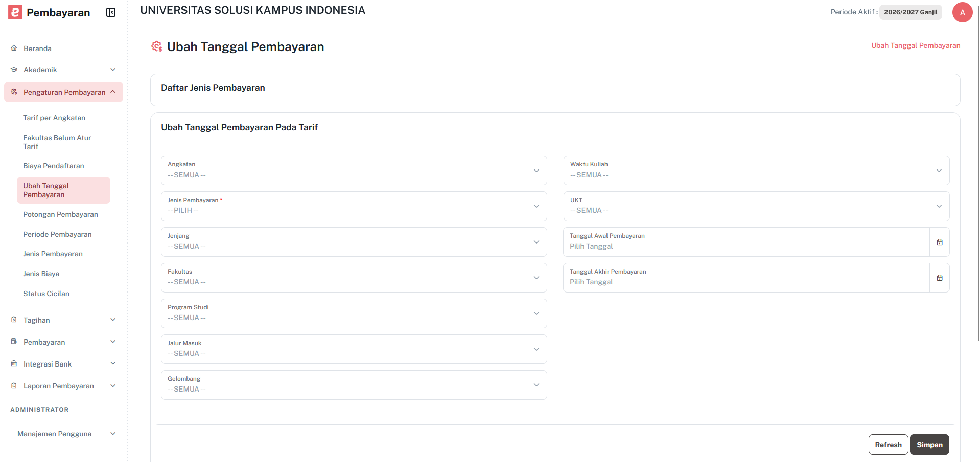Open calendar for Tanggal Awal Pembayaran
980x462 pixels.
[940, 242]
